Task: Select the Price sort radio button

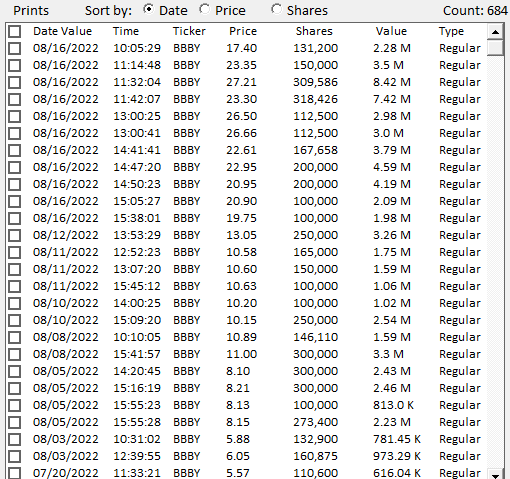Action: point(204,9)
